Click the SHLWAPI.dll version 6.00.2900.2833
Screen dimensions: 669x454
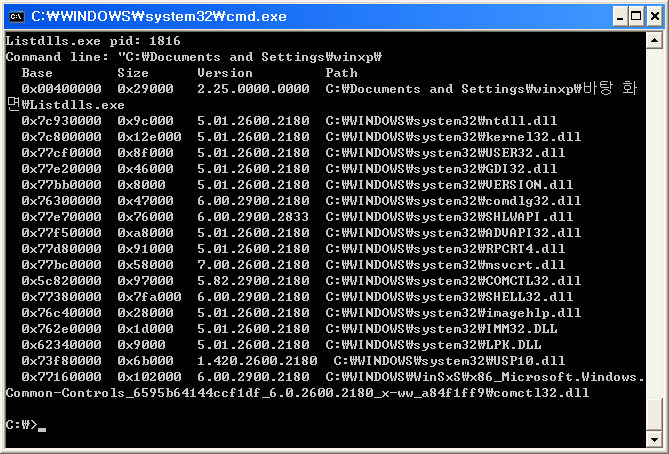click(253, 217)
